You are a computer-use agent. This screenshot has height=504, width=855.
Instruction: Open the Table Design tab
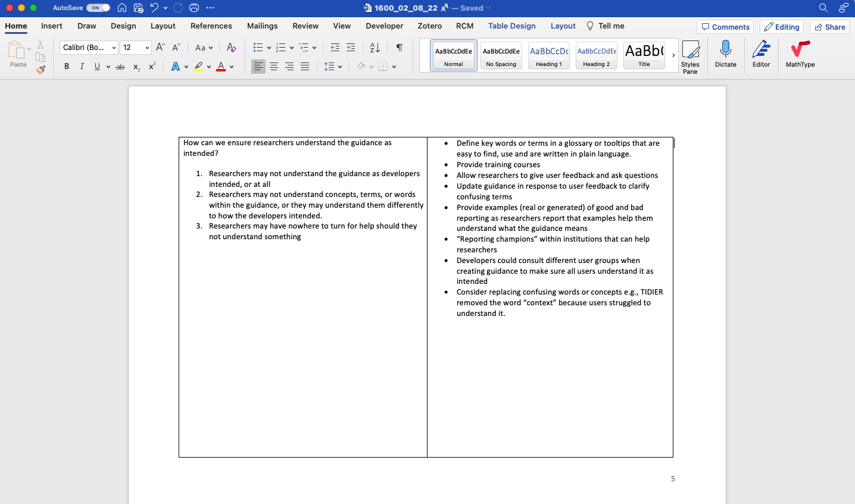(x=511, y=26)
